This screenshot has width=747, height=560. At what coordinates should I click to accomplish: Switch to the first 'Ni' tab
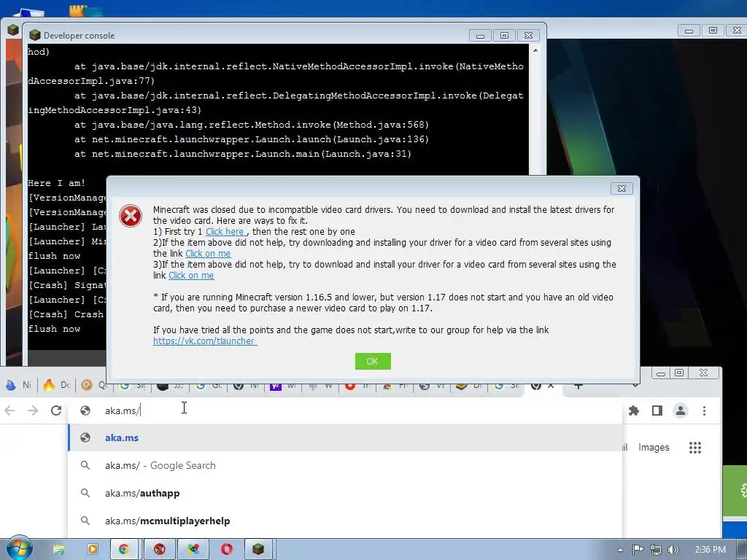click(x=18, y=385)
